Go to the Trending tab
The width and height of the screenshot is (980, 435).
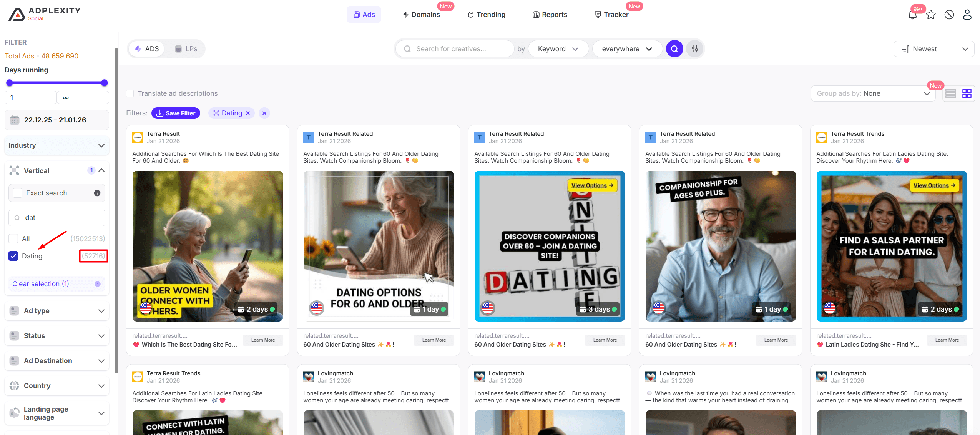pyautogui.click(x=487, y=15)
